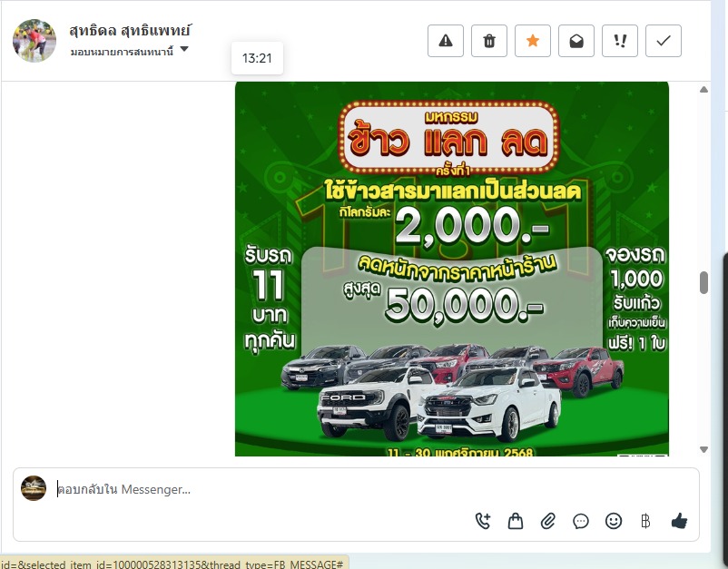The height and width of the screenshot is (569, 728).
Task: Flag conversation as priority with exclamation icon
Action: point(620,41)
